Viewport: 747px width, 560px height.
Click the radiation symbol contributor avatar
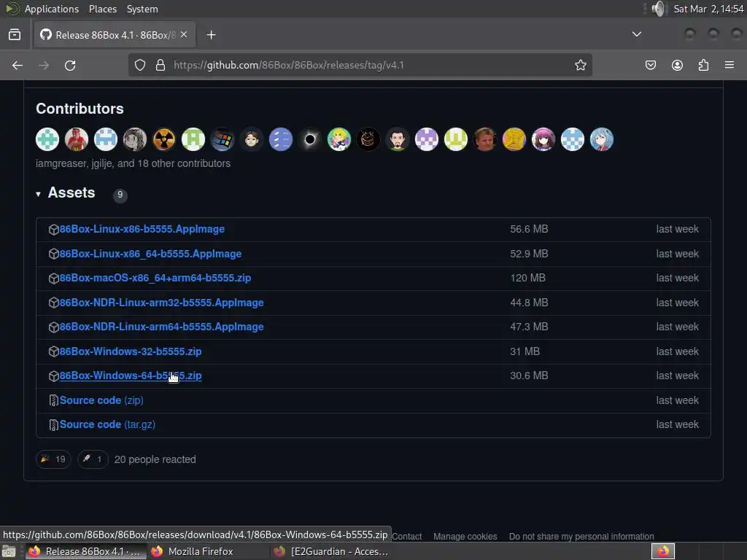[x=164, y=139]
